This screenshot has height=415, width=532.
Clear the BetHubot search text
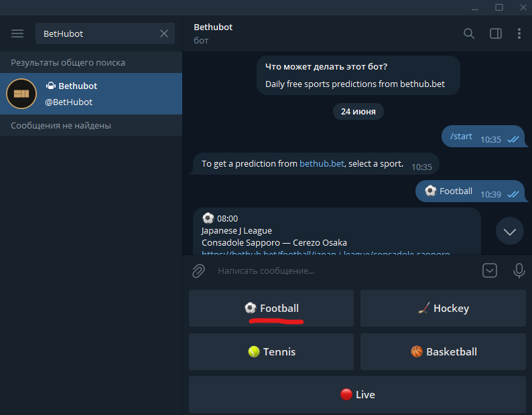pyautogui.click(x=164, y=33)
